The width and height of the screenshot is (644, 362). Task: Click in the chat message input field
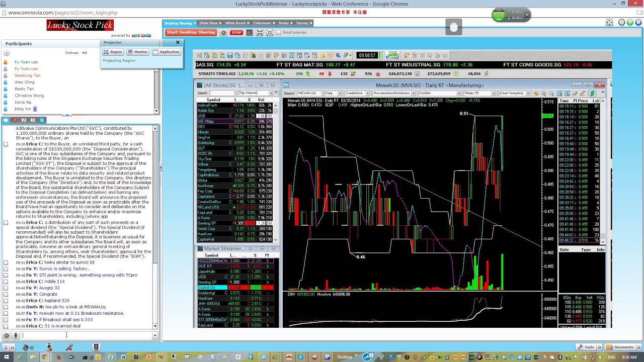[86, 335]
